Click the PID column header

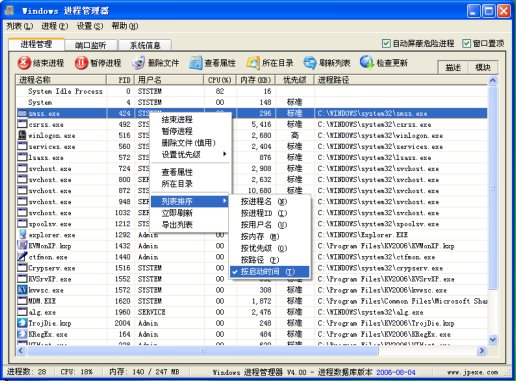coord(120,80)
